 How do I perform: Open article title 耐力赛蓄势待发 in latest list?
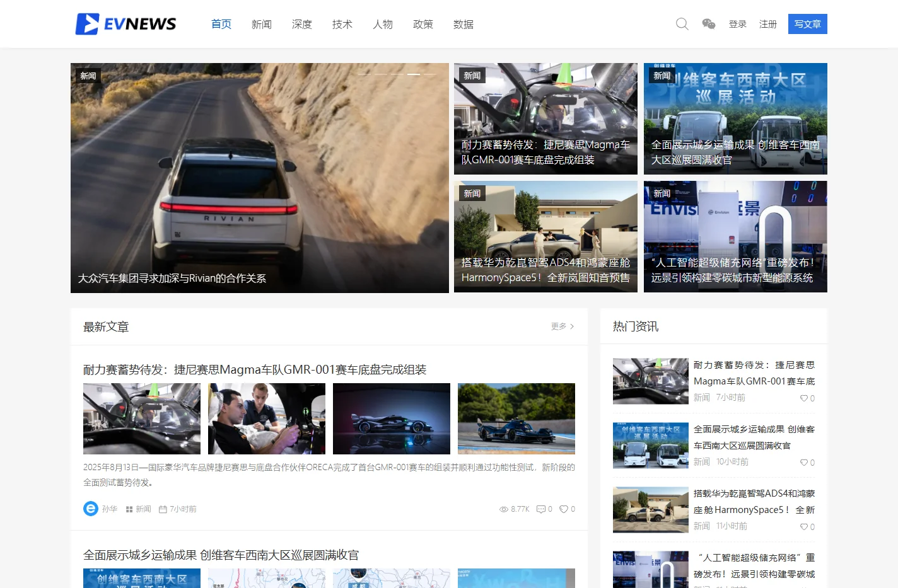pyautogui.click(x=255, y=370)
